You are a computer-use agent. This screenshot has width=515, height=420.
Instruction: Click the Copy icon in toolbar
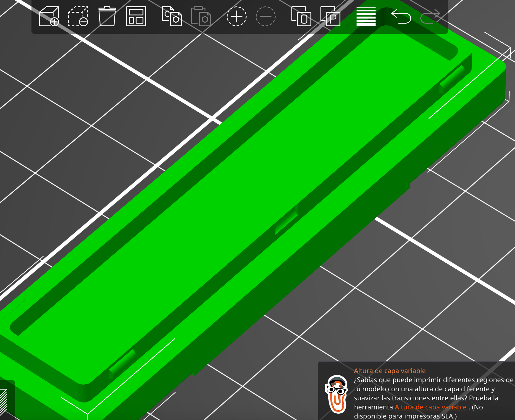172,16
